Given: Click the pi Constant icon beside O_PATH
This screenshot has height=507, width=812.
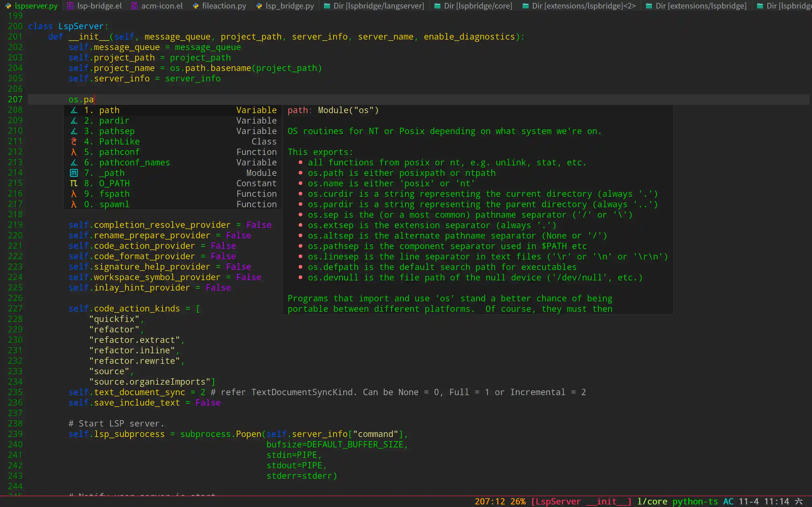Looking at the screenshot, I should coord(74,183).
